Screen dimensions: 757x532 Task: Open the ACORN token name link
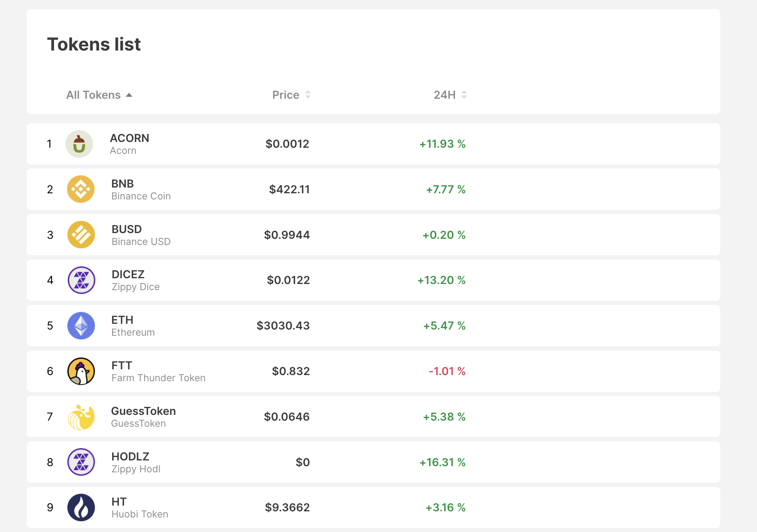coord(129,138)
